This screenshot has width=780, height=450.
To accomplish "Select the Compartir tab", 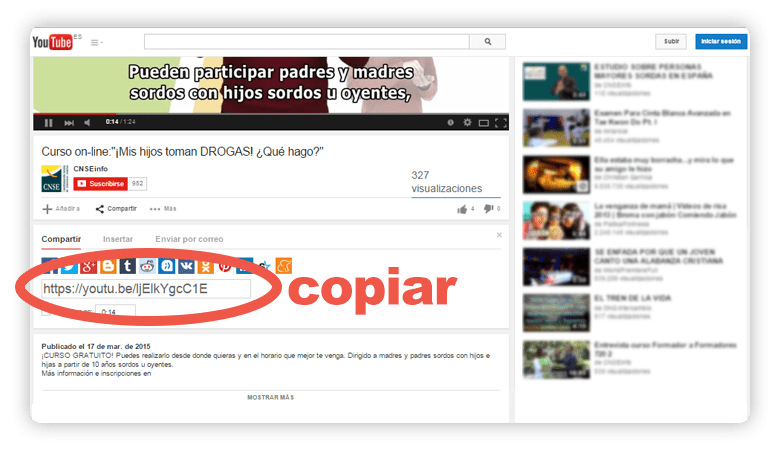I will point(61,239).
